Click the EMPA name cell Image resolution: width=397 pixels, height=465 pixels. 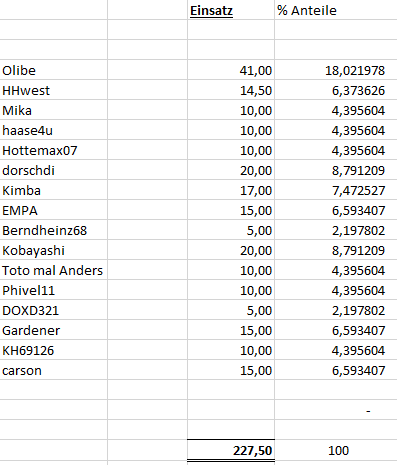click(x=54, y=210)
